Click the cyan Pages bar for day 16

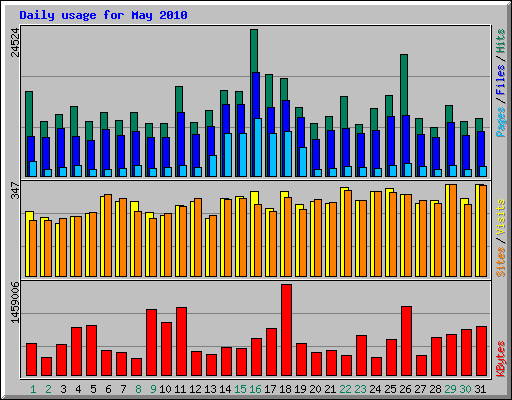pyautogui.click(x=258, y=147)
